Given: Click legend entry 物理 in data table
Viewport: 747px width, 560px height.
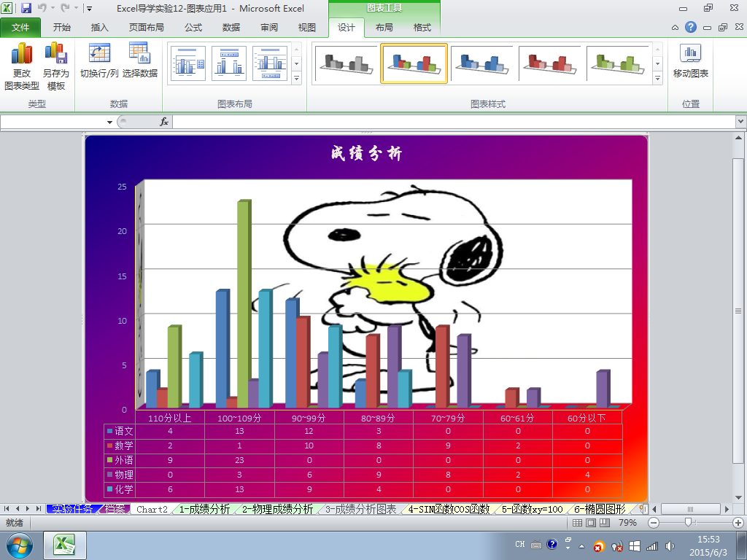Looking at the screenshot, I should click(x=120, y=475).
